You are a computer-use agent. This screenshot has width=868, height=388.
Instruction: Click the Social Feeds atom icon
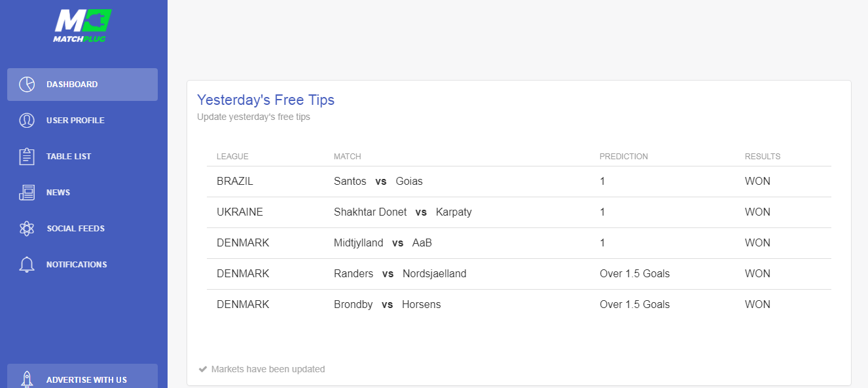(x=27, y=229)
